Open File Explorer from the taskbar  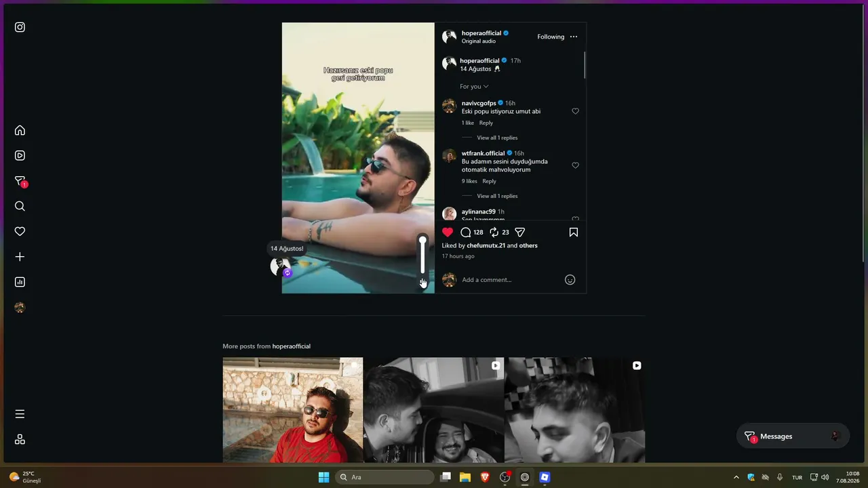pos(465,477)
